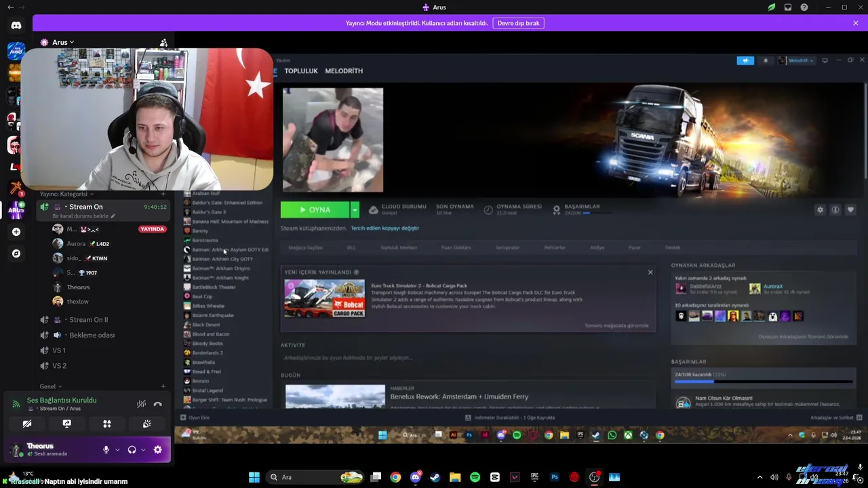Click the taskbar search box 'Ara'
The width and height of the screenshot is (868, 488).
pos(315,477)
